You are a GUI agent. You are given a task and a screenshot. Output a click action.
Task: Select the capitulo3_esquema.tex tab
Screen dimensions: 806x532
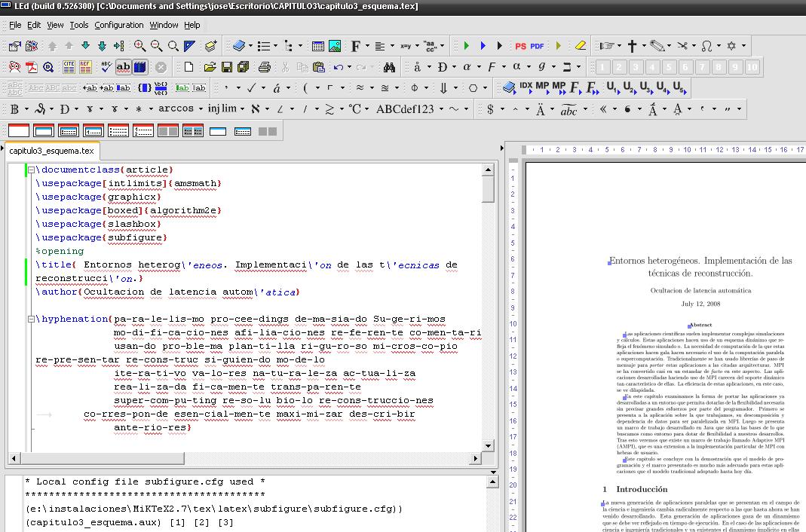pyautogui.click(x=51, y=150)
